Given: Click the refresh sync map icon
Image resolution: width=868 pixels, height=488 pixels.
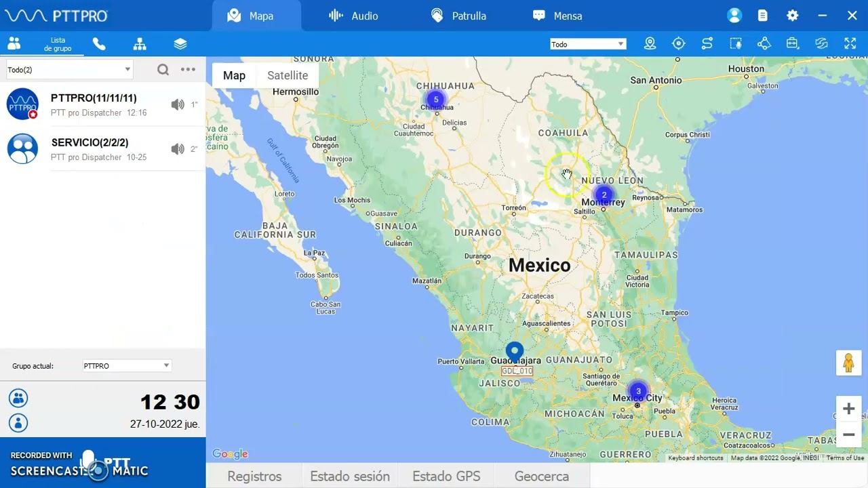Looking at the screenshot, I should pos(822,44).
